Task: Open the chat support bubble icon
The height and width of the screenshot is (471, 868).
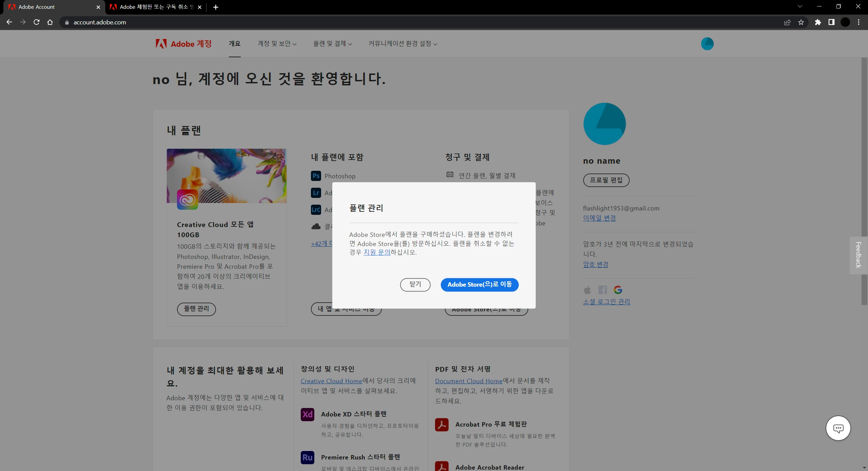Action: click(838, 428)
